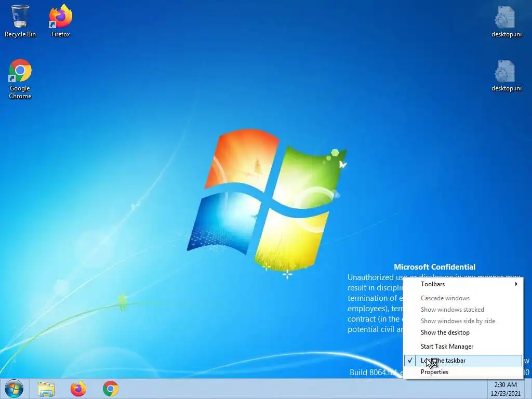Toggle Lock the taskbar option

[463, 361]
